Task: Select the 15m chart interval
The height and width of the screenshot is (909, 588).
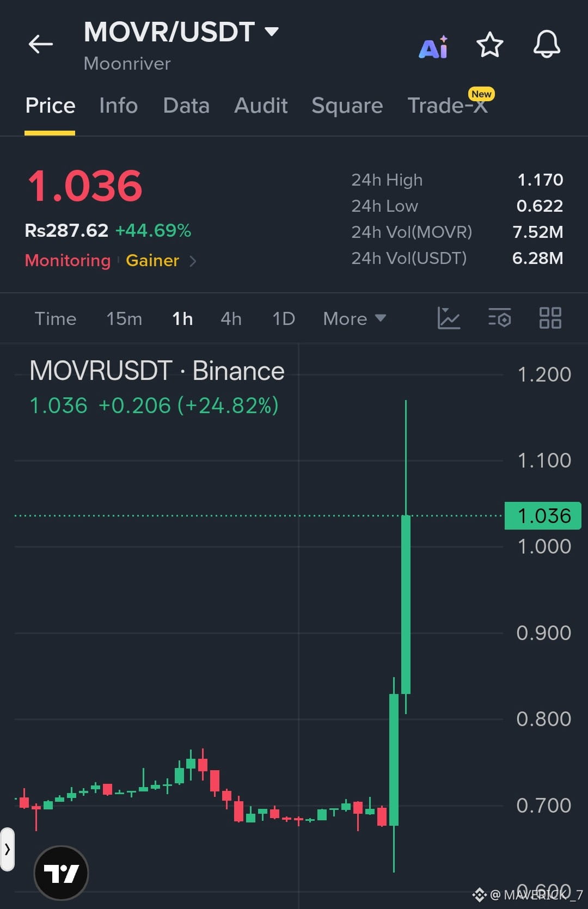Action: 124,318
